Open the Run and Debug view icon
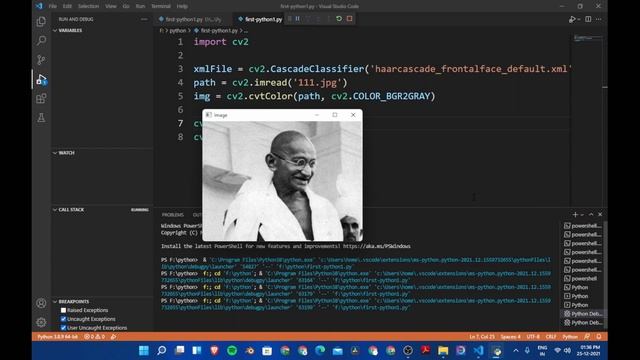 [x=41, y=79]
